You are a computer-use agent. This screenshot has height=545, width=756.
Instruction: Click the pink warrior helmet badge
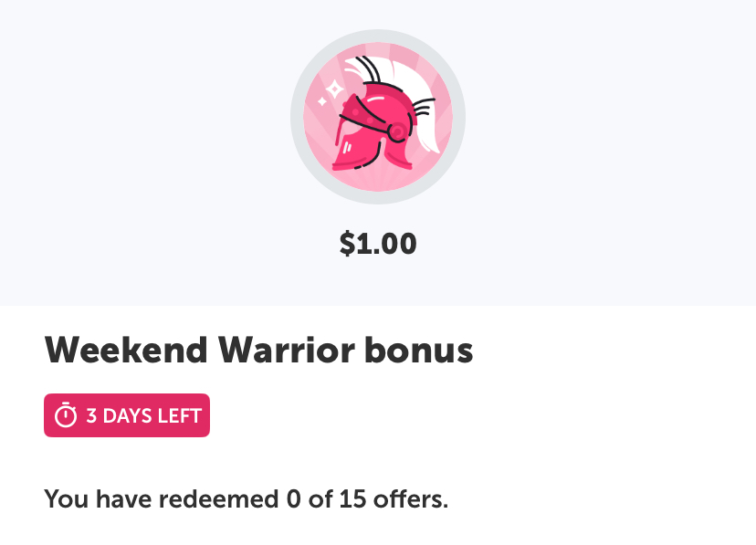[377, 117]
